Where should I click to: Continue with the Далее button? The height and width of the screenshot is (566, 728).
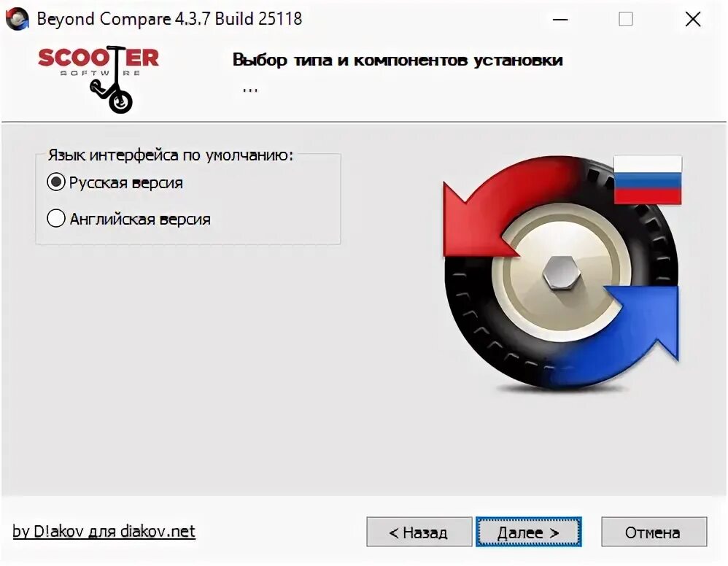(528, 532)
